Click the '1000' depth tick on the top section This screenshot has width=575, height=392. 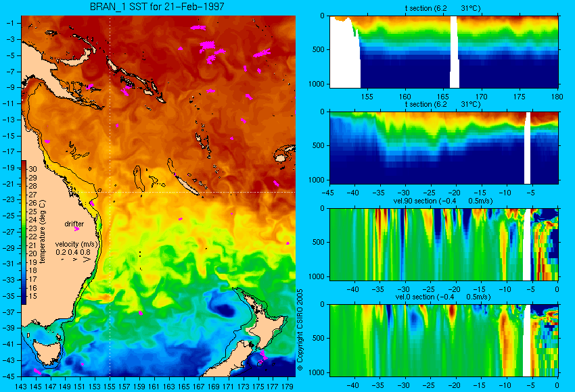317,84
